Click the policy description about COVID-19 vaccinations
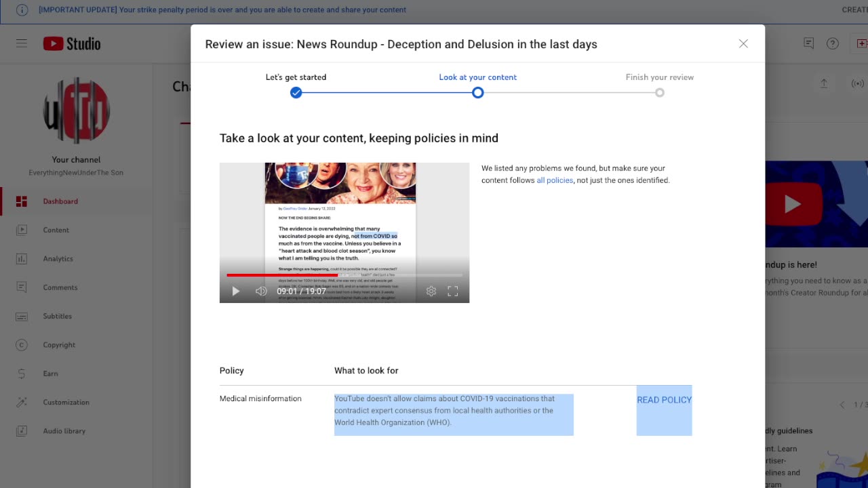This screenshot has height=488, width=868. [445, 411]
